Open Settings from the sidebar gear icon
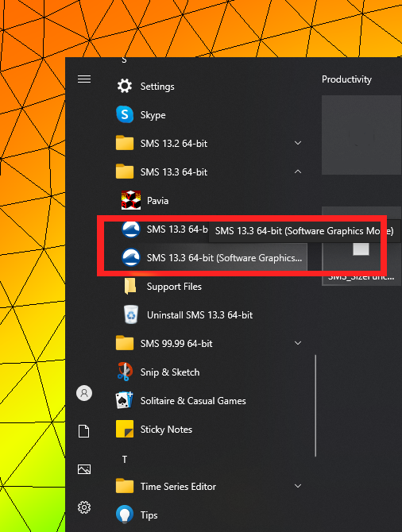This screenshot has height=532, width=402. [84, 507]
